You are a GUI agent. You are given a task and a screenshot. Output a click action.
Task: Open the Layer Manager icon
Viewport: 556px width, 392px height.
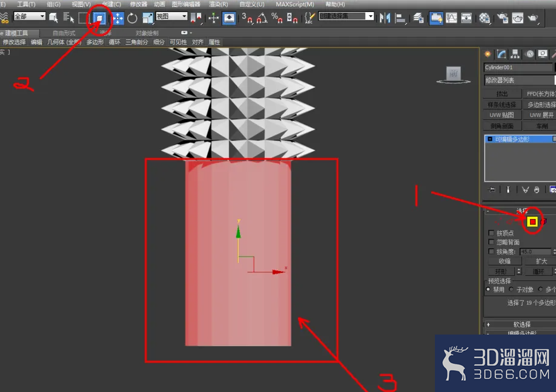pyautogui.click(x=419, y=18)
